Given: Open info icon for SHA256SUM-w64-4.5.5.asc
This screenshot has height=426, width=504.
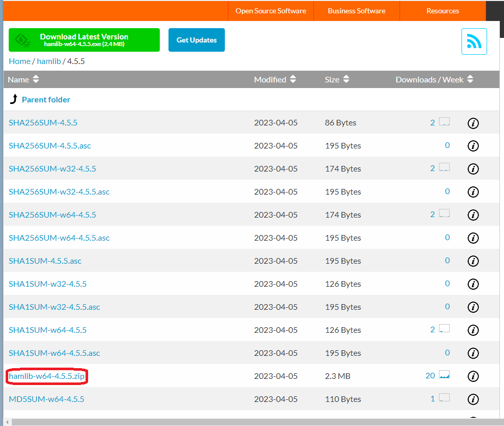Looking at the screenshot, I should click(473, 238).
